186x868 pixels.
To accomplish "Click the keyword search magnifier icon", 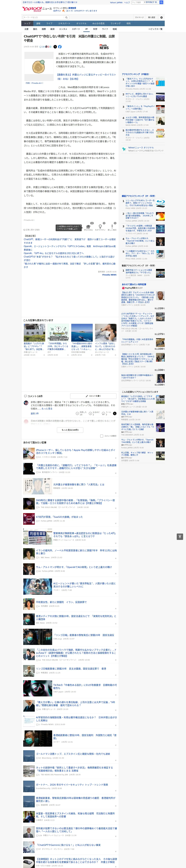I will (x=66, y=18).
